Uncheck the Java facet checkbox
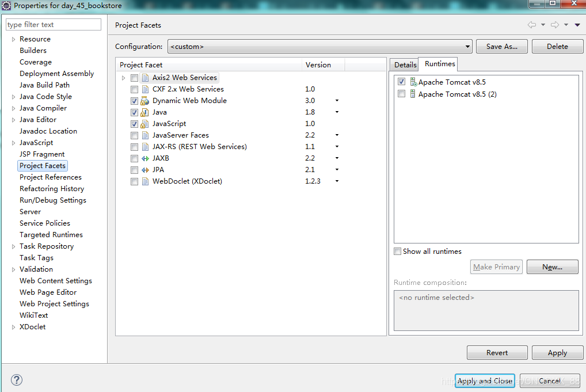 pos(135,112)
